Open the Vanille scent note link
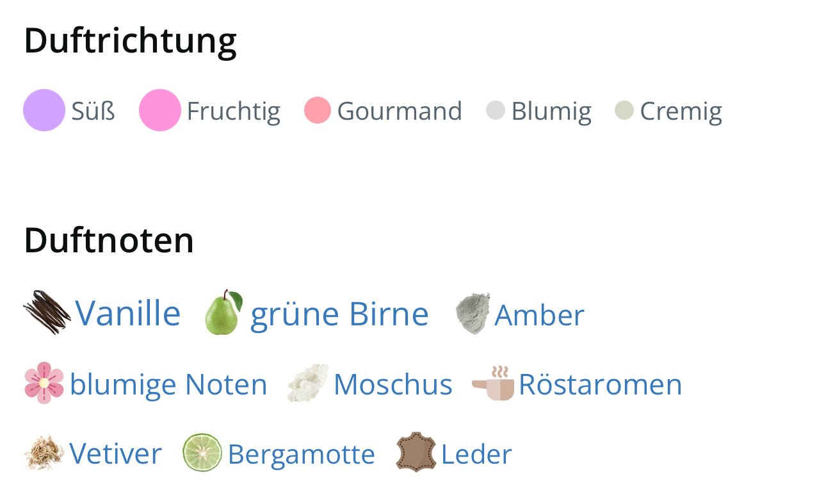The height and width of the screenshot is (504, 826). [127, 313]
